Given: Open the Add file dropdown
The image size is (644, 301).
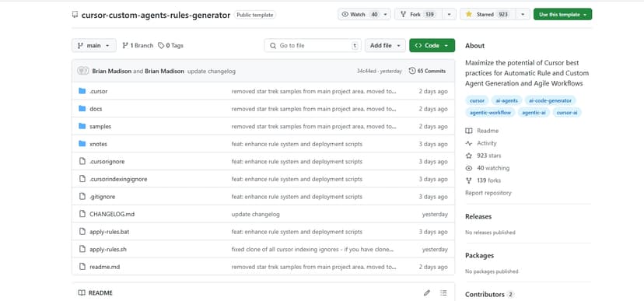Looking at the screenshot, I should pyautogui.click(x=385, y=46).
